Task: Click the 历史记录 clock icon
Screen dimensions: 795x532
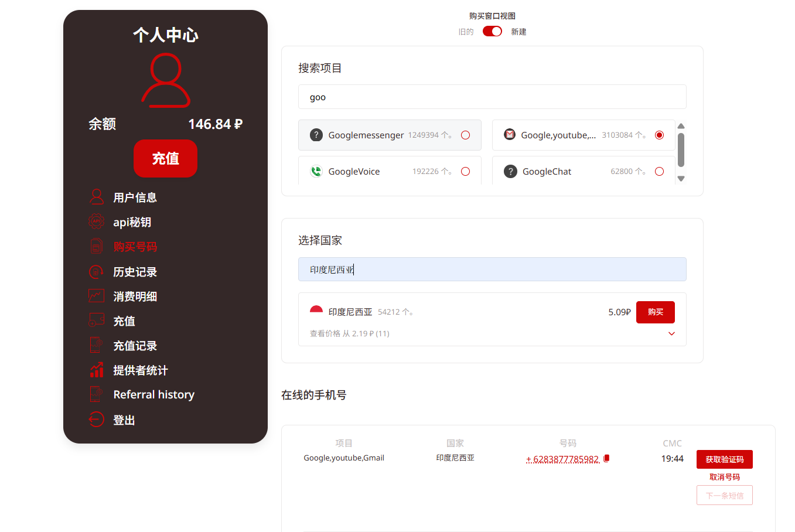Action: 97,272
